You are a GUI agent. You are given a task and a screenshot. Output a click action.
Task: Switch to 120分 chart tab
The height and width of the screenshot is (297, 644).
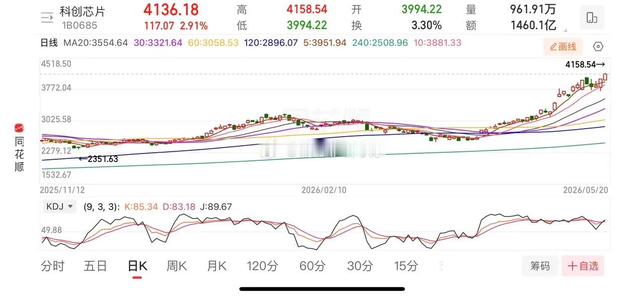coord(262,266)
